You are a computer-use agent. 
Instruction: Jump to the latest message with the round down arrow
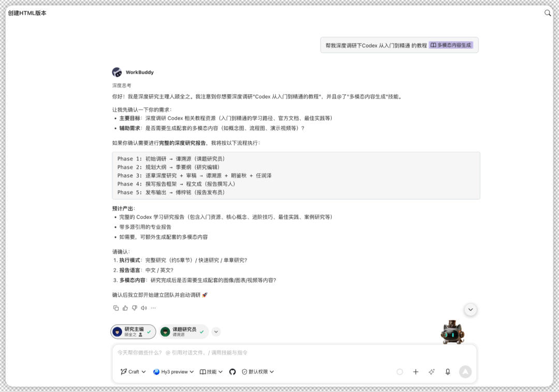[470, 310]
